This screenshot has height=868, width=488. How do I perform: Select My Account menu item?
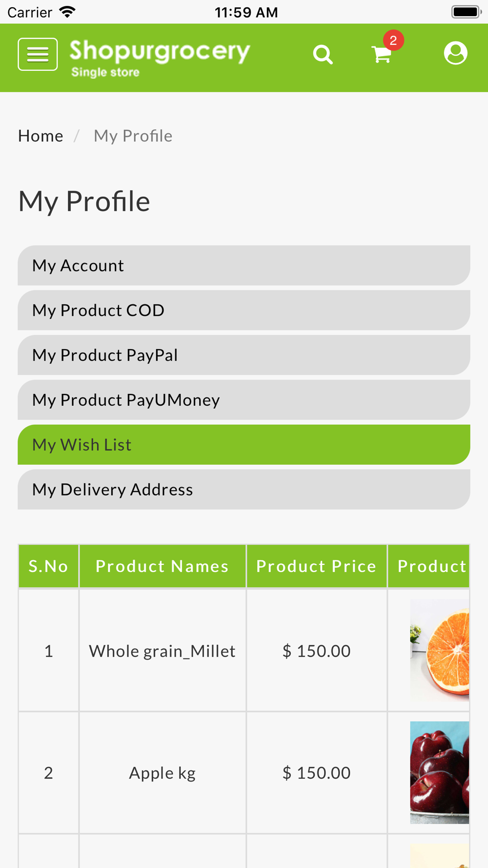(244, 266)
